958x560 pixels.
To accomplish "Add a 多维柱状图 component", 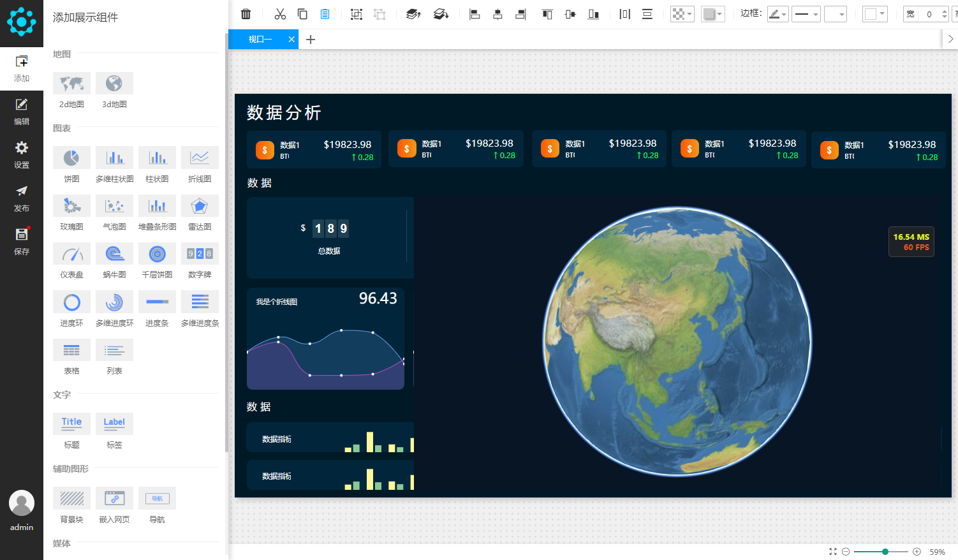I will pyautogui.click(x=114, y=165).
